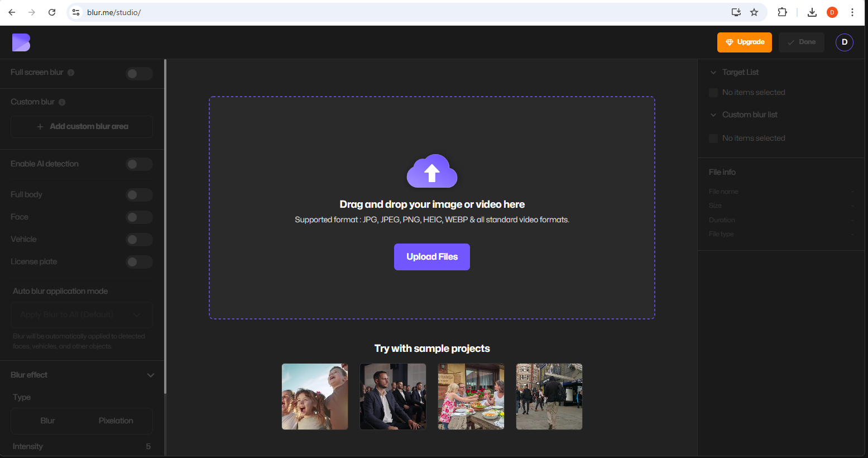
Task: Toggle the Full screen blur switch
Action: [138, 74]
